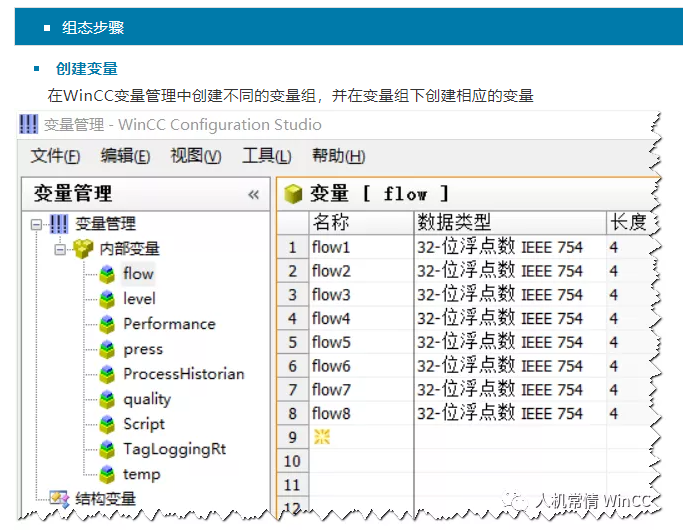Click the 名称 column header

pos(331,222)
